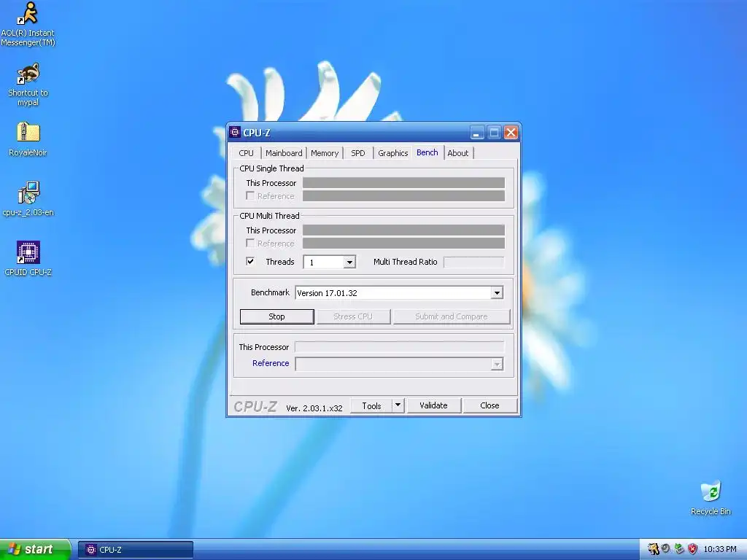Image resolution: width=747 pixels, height=560 pixels.
Task: Open AOL Instant Messenger desktop icon
Action: (28, 25)
